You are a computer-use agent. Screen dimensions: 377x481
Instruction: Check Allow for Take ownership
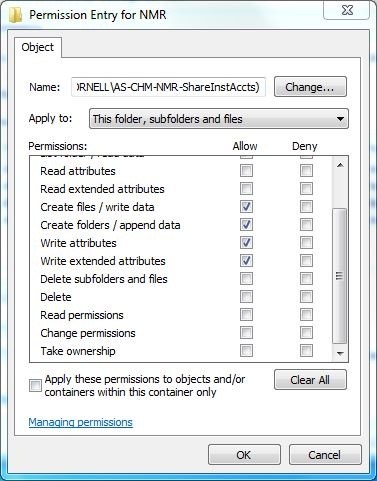[246, 351]
